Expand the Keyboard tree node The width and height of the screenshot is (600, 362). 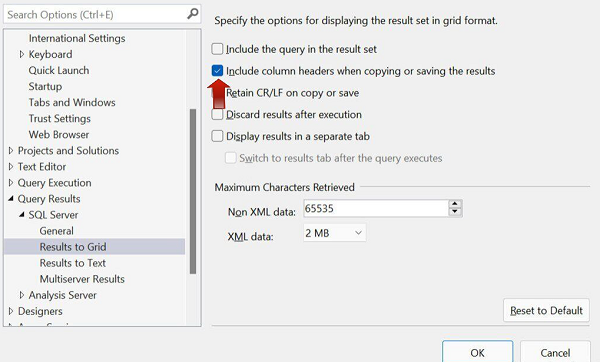22,54
